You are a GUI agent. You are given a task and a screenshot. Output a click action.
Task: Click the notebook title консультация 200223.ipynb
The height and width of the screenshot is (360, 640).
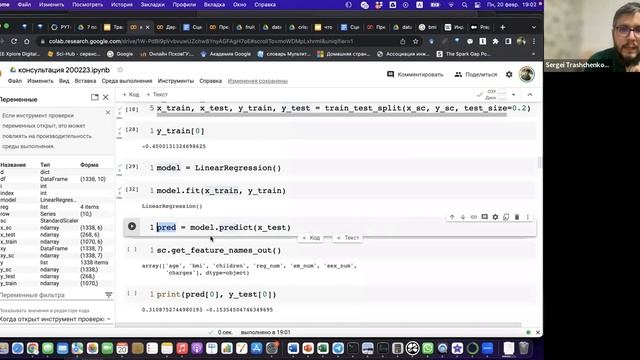click(x=64, y=70)
